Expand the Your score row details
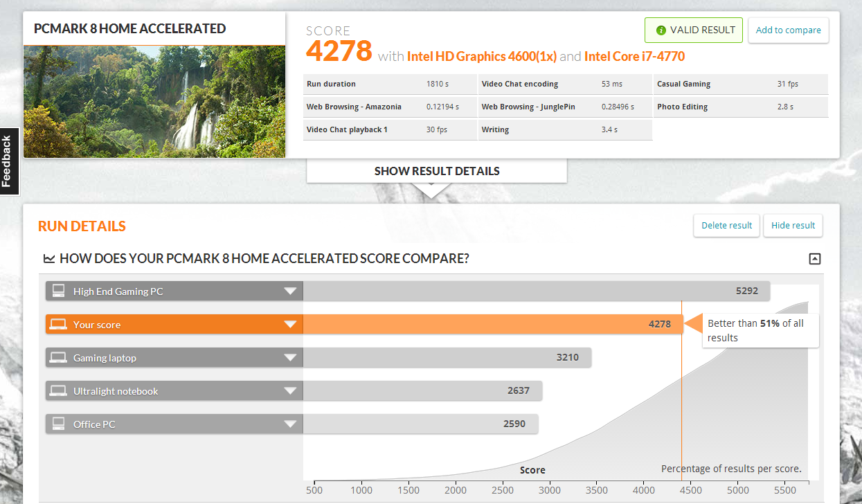 [291, 325]
